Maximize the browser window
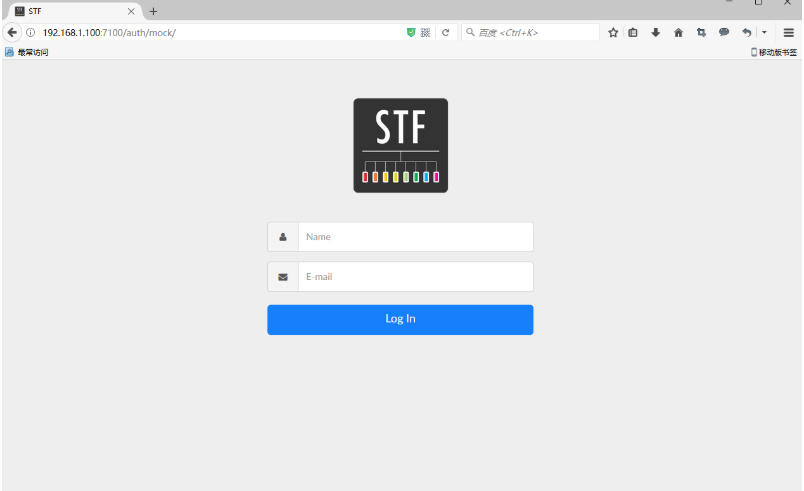The height and width of the screenshot is (491, 804). pos(758,3)
